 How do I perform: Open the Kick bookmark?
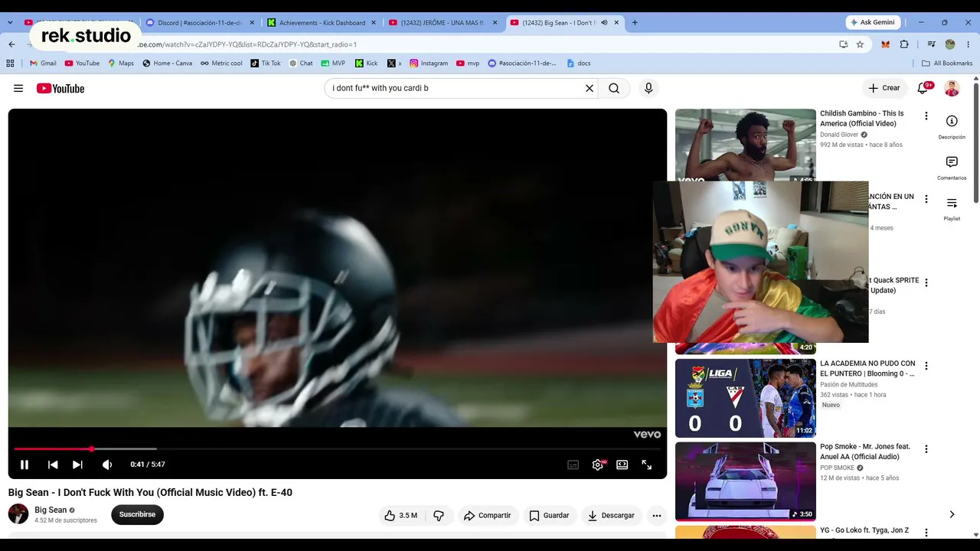tap(366, 64)
